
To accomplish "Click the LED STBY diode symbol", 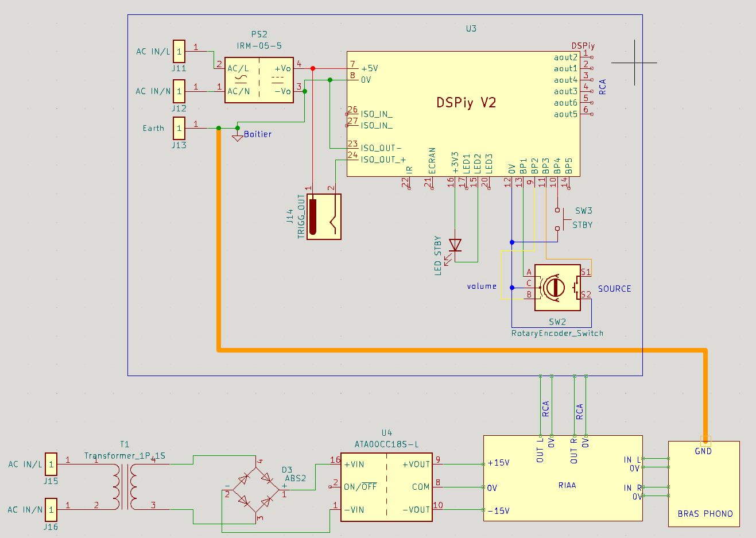I will (x=455, y=246).
